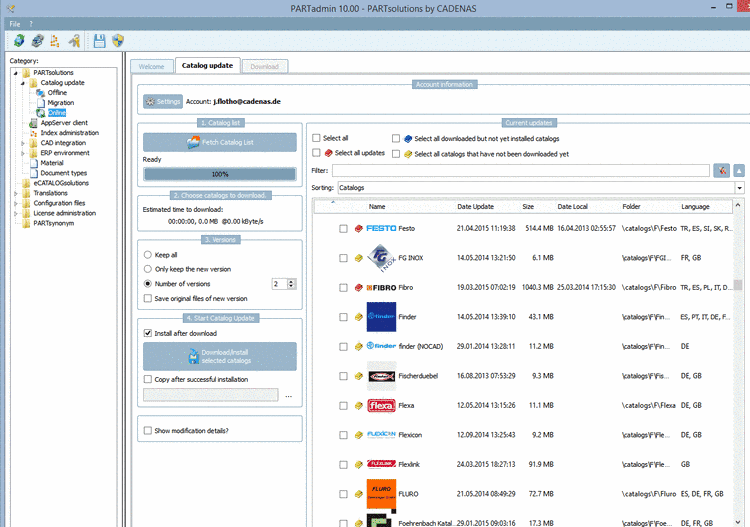The height and width of the screenshot is (527, 750).
Task: Select the Catalog update tab
Action: click(208, 66)
